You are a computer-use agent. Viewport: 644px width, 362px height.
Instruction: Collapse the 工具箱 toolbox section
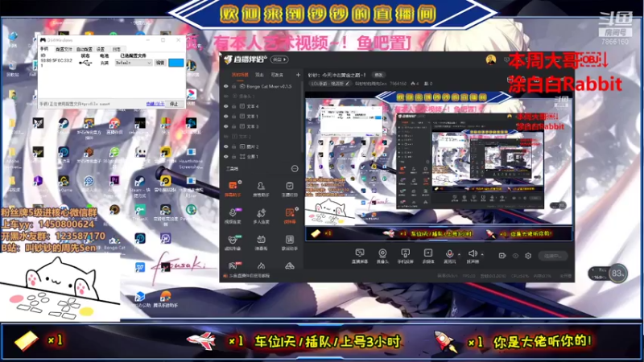tap(295, 169)
